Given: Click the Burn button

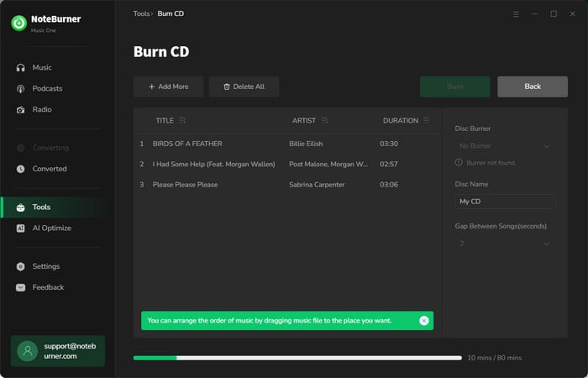Looking at the screenshot, I should click(x=455, y=87).
